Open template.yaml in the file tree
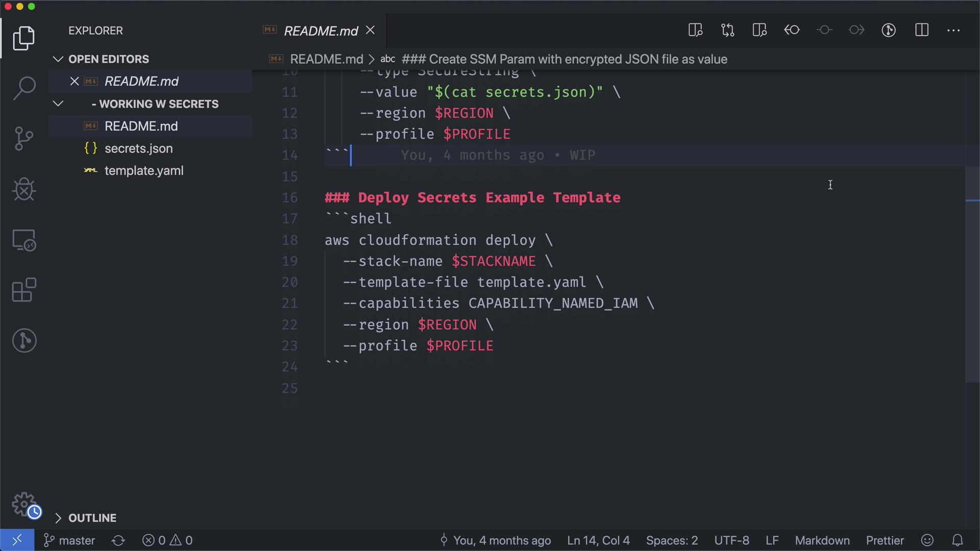 (144, 171)
